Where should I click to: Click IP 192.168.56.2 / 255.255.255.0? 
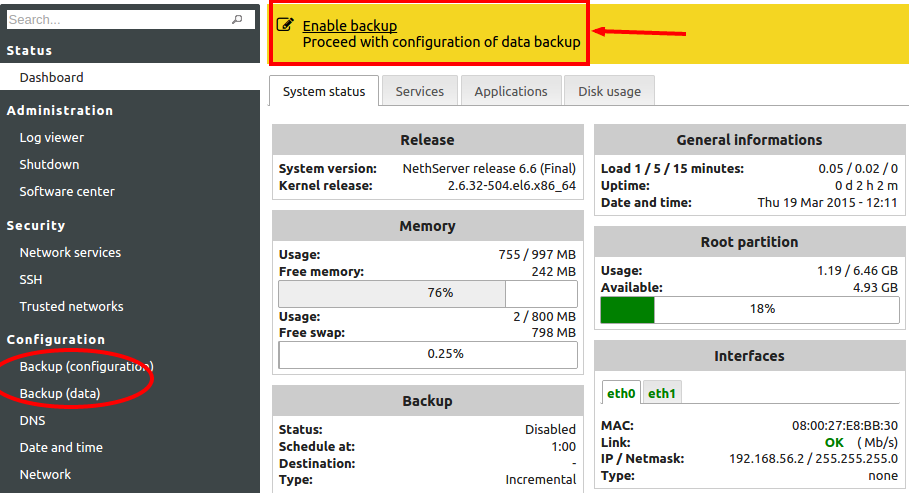813,459
